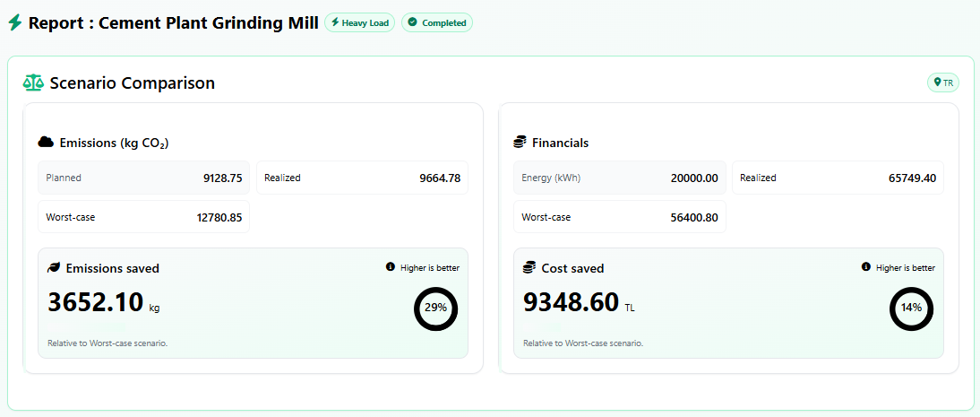Click the coins icon next to Financials

(x=520, y=143)
